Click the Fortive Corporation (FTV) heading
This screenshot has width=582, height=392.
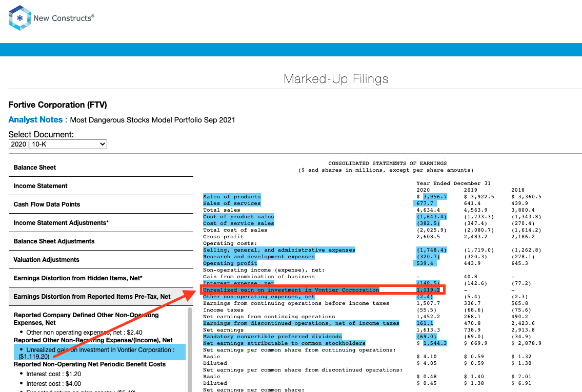click(x=57, y=105)
